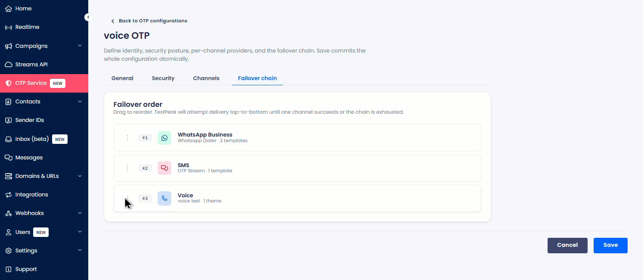Click the Settings gear icon
644x280 pixels.
[x=8, y=251]
